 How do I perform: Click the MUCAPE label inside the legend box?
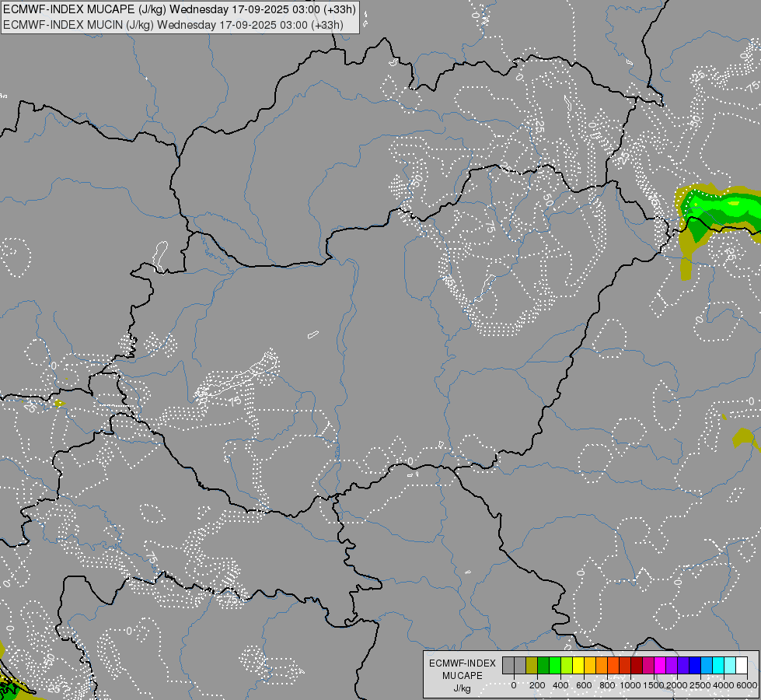click(463, 676)
